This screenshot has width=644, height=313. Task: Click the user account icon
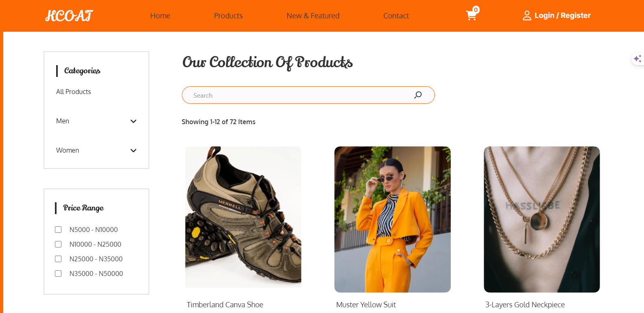(527, 15)
